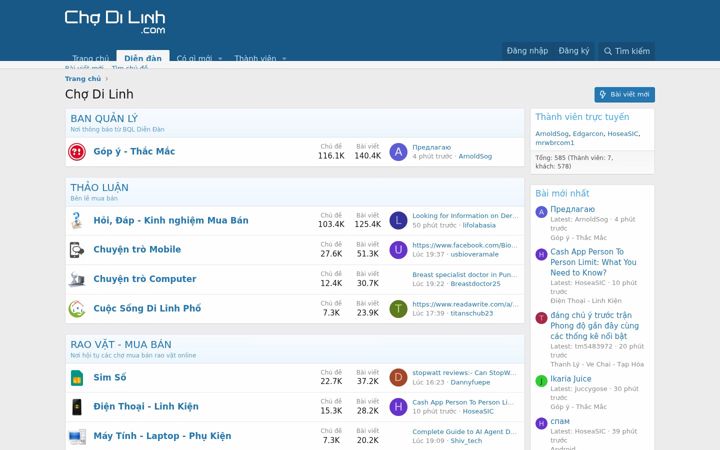Click avatar T beside đáng chú ý post
This screenshot has height=450, width=720.
[541, 318]
